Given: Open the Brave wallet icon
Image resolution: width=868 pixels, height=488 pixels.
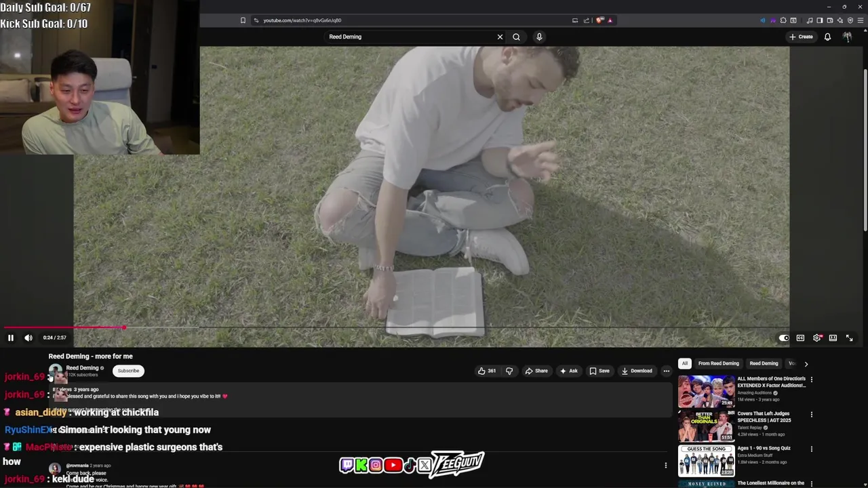Looking at the screenshot, I should (x=829, y=20).
